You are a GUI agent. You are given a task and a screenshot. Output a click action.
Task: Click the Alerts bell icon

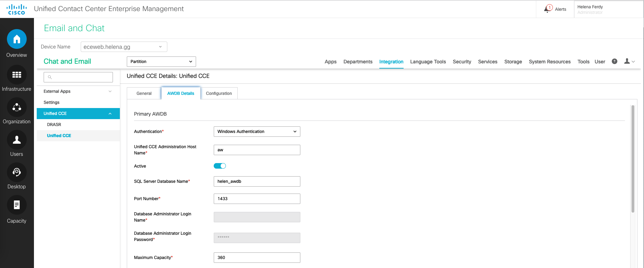pyautogui.click(x=548, y=9)
